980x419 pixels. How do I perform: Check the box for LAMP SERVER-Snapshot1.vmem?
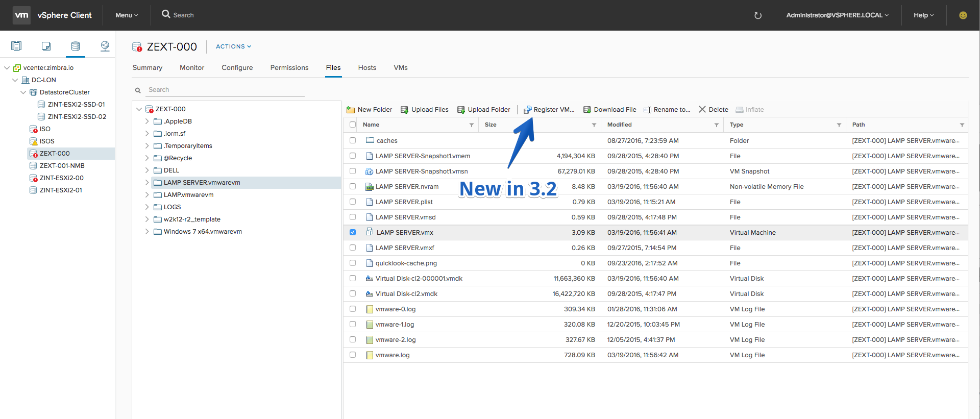[x=353, y=156]
